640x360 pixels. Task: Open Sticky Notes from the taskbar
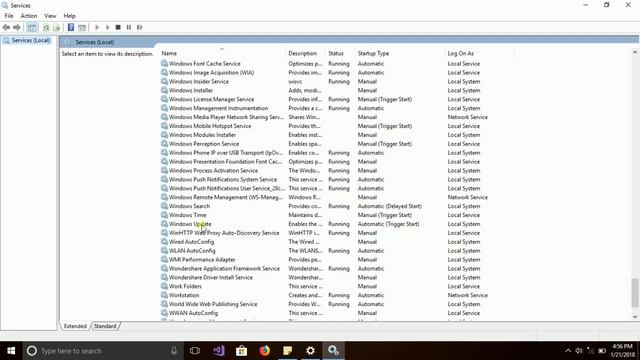[x=287, y=351]
